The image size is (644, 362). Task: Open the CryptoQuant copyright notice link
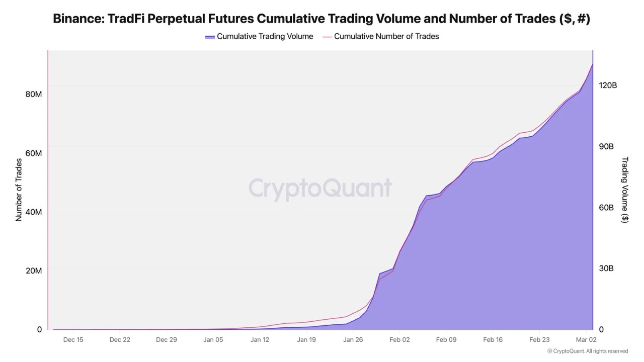pos(587,351)
